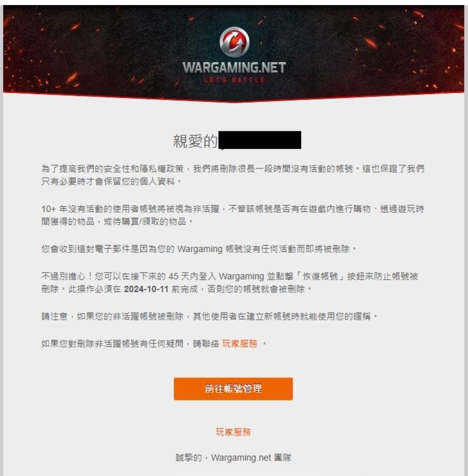The width and height of the screenshot is (468, 476).
Task: Click the WARGAMING.NET wordmark in the banner
Action: (x=234, y=67)
